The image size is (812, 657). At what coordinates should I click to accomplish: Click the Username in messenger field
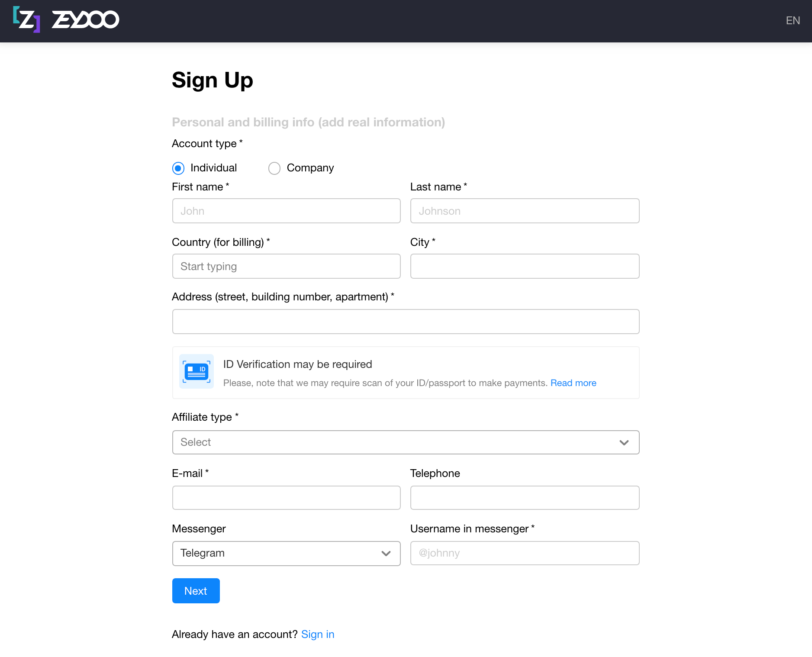click(x=525, y=553)
